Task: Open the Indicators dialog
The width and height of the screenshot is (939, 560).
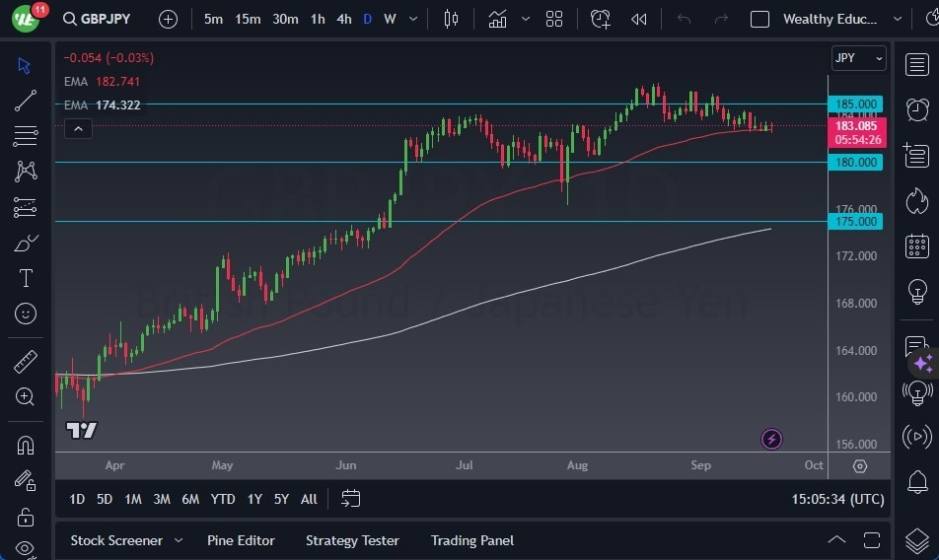Action: pos(497,19)
